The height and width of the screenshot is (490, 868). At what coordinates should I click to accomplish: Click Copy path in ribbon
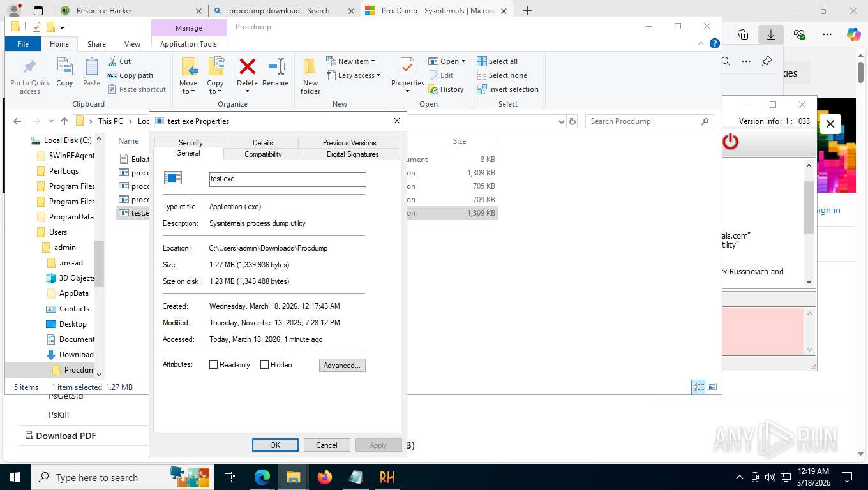click(x=131, y=75)
